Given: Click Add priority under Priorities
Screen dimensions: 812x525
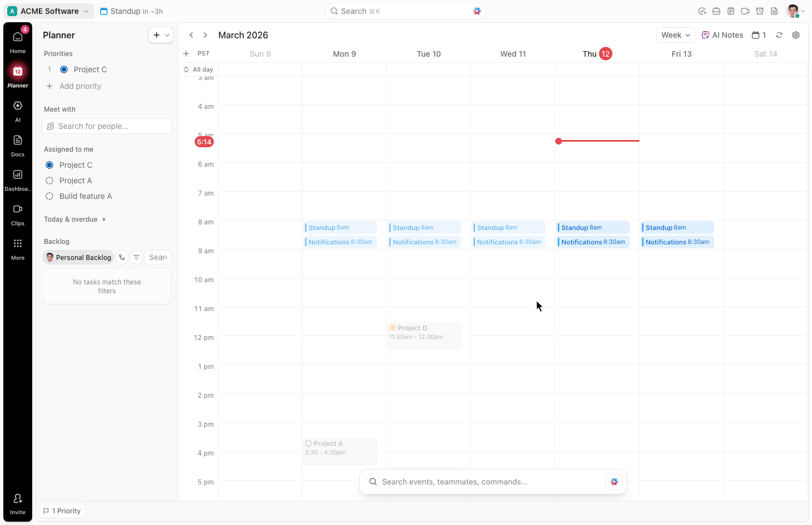Looking at the screenshot, I should 73,86.
